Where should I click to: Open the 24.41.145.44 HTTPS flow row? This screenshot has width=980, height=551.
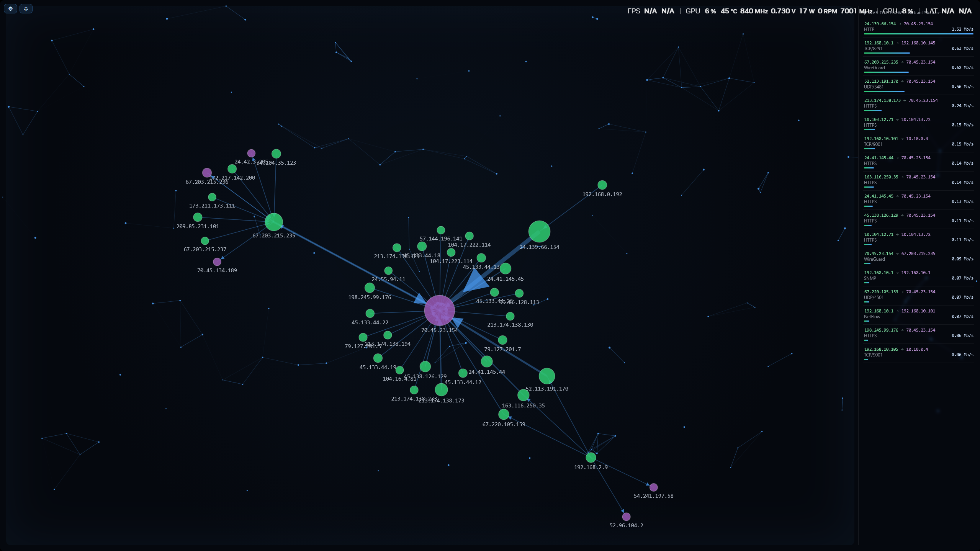tap(918, 162)
